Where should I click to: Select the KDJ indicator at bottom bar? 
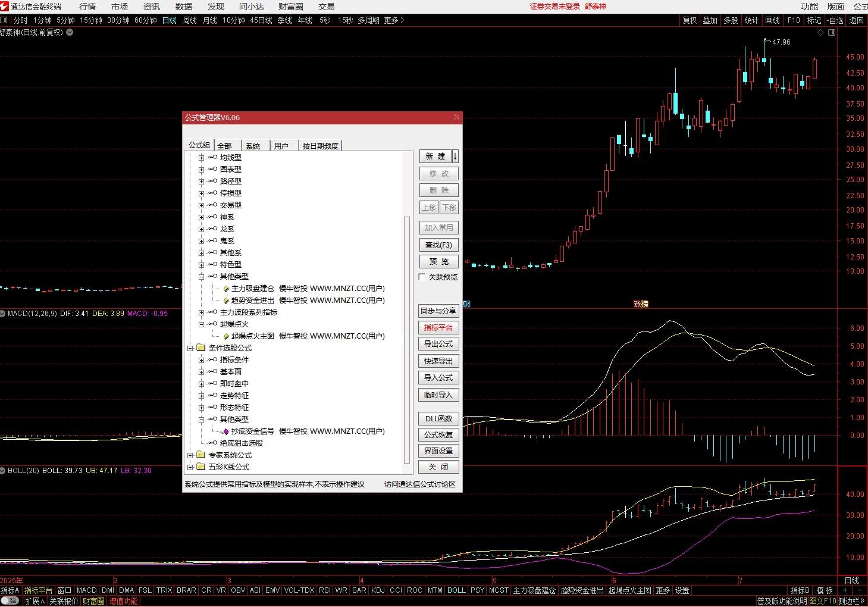click(378, 590)
